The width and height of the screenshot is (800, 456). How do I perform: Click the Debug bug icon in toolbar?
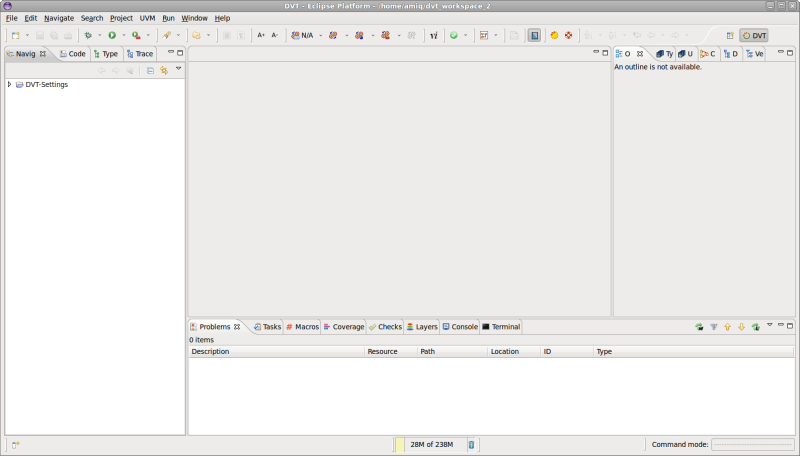(88, 35)
